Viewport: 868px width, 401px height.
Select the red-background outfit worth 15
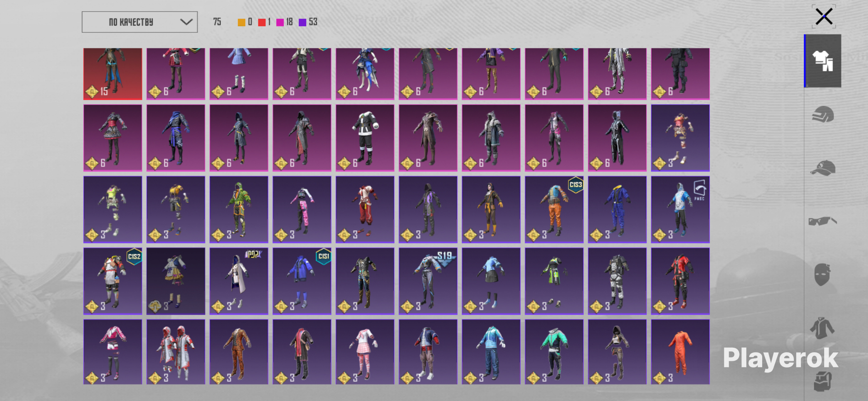(113, 74)
